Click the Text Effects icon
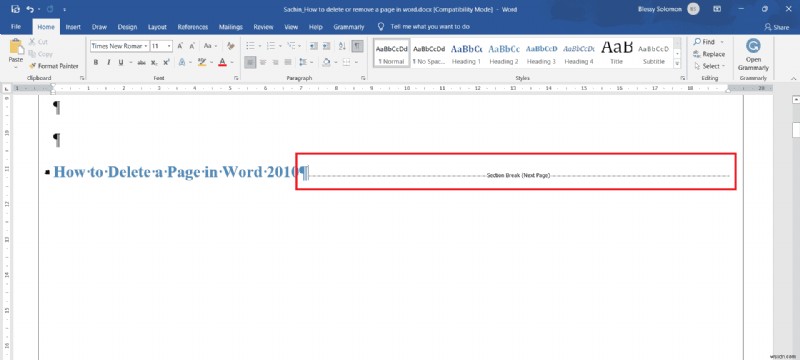Image resolution: width=800 pixels, height=360 pixels. pyautogui.click(x=182, y=62)
